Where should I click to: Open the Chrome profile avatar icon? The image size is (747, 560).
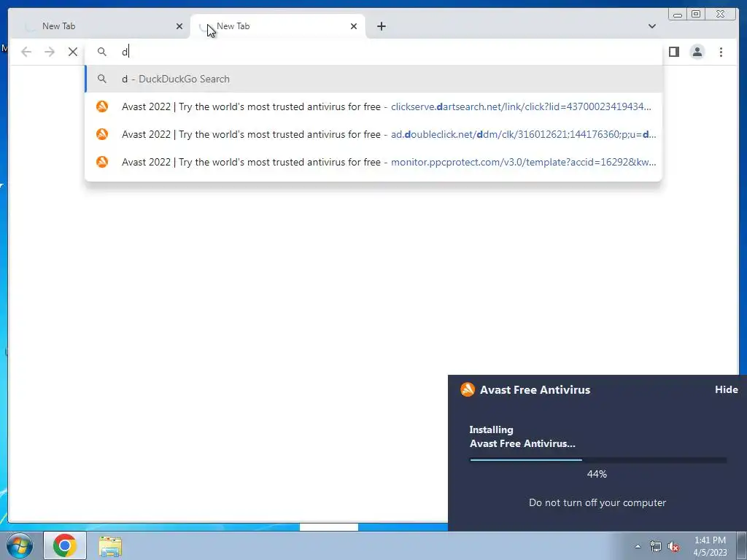697,52
